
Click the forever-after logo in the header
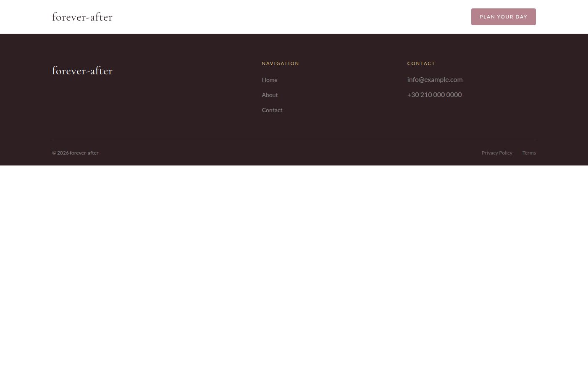point(82,17)
